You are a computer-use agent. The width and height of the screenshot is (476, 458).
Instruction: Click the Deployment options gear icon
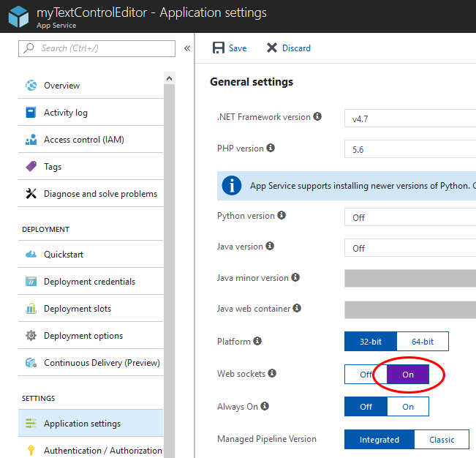(31, 335)
